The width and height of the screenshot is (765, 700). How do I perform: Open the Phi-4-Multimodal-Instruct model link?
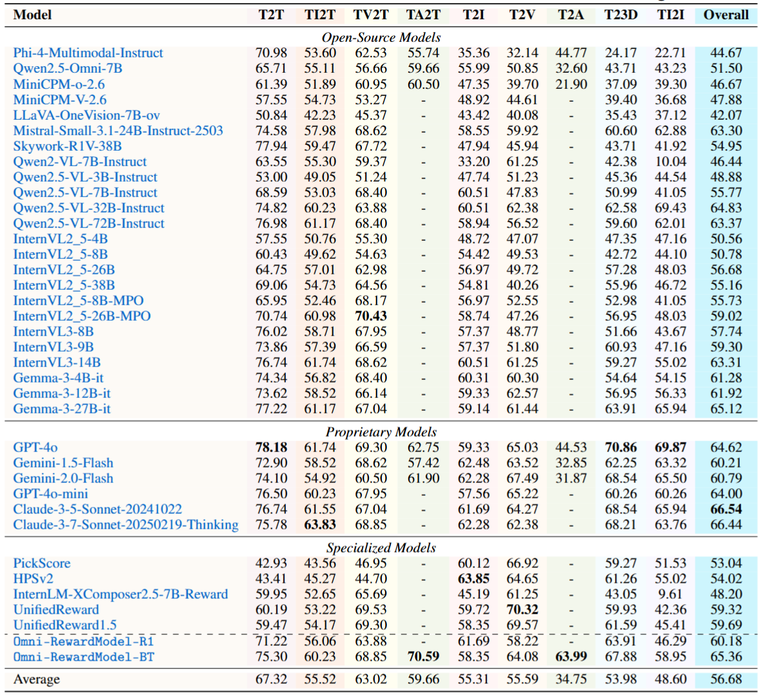(88, 53)
